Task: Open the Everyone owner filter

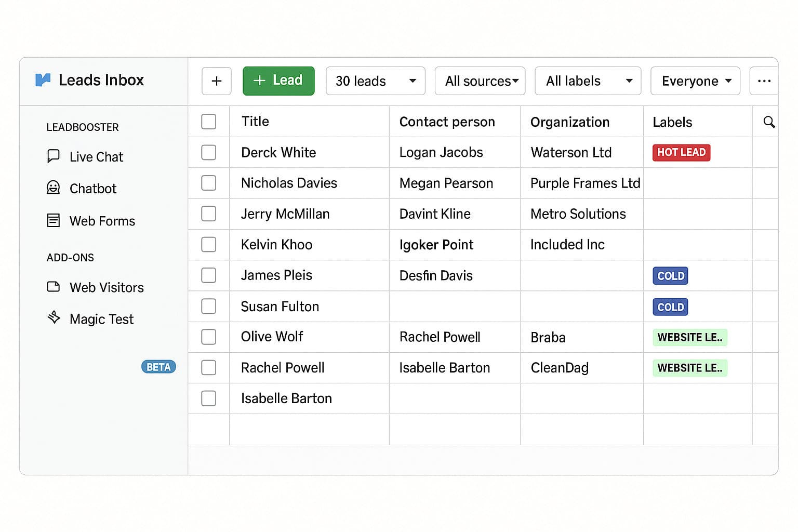Action: 695,81
